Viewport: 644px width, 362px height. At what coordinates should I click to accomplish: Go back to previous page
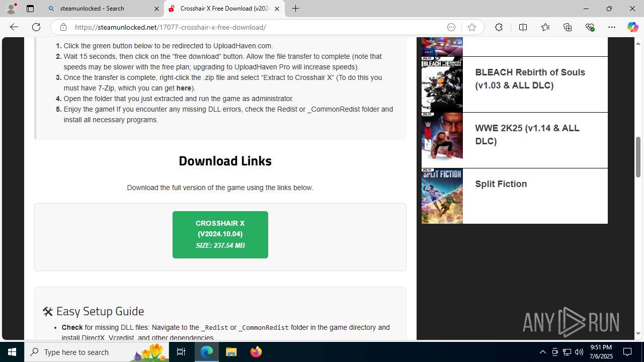tap(14, 27)
